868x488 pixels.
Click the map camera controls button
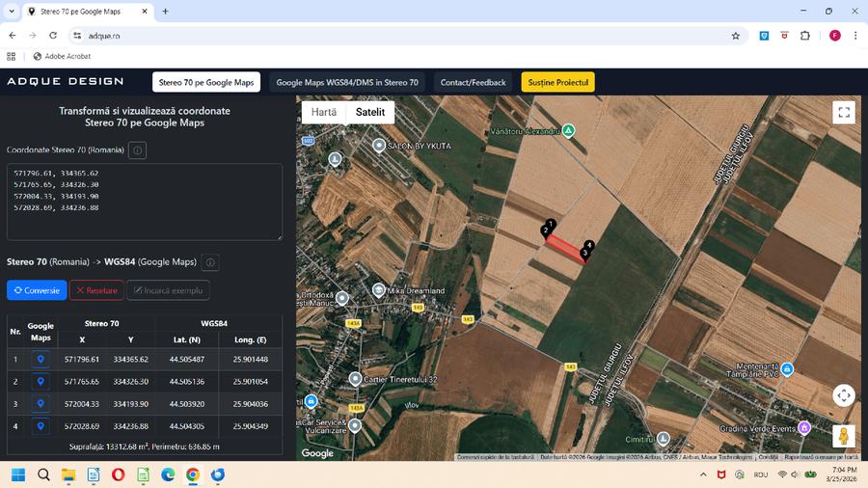[x=844, y=395]
